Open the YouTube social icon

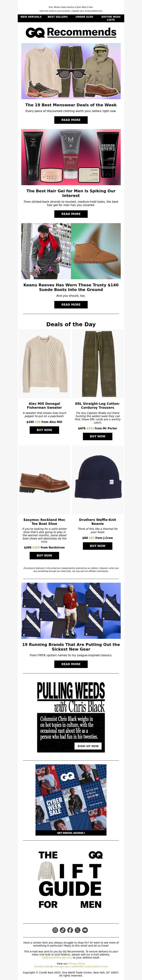point(85,930)
